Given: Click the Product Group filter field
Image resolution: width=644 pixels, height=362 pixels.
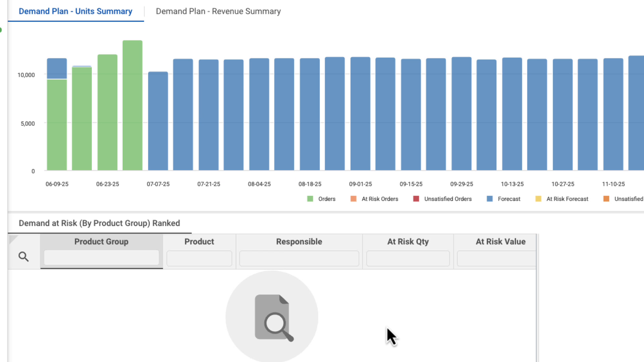Looking at the screenshot, I should [101, 257].
